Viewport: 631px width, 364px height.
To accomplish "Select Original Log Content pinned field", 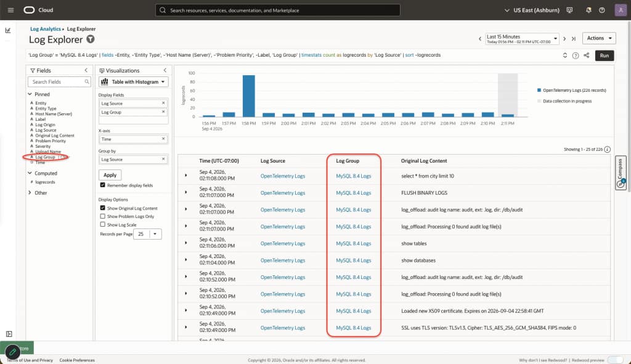I will point(55,135).
